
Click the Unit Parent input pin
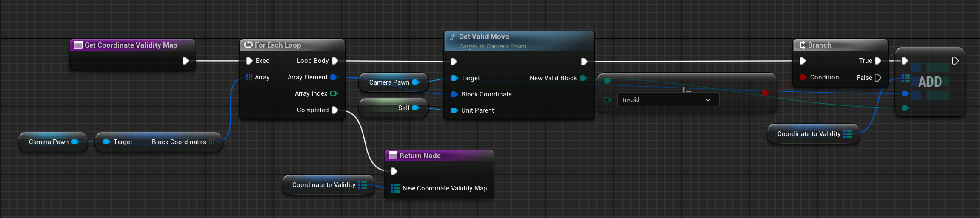(x=454, y=110)
